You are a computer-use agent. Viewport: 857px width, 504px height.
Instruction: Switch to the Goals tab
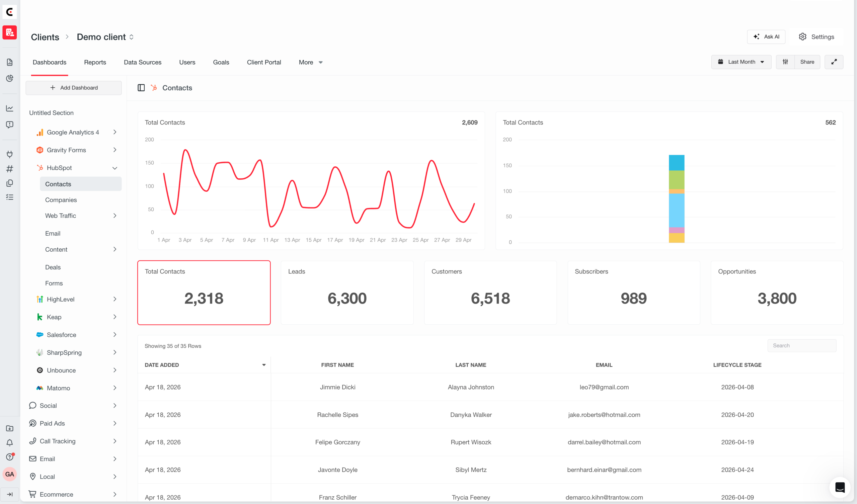point(221,62)
